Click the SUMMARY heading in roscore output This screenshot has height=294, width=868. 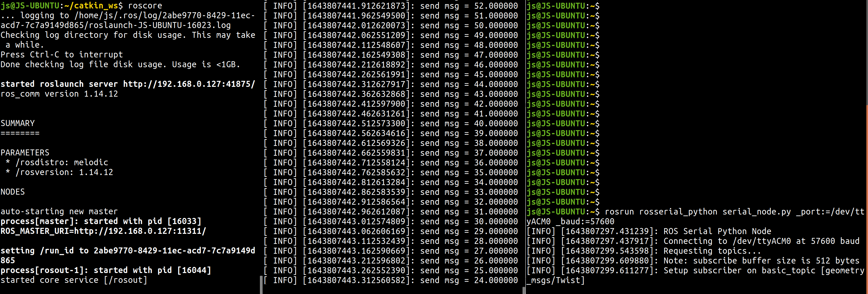[17, 123]
